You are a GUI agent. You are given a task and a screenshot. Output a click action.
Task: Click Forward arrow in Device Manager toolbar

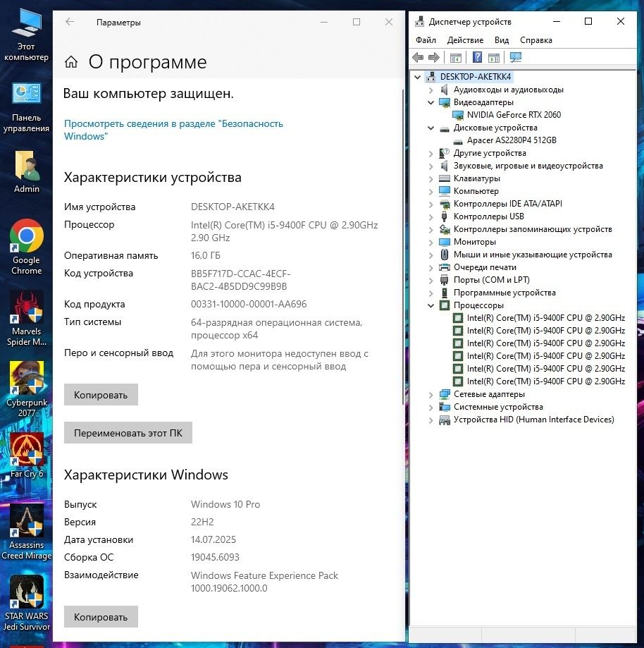(434, 57)
